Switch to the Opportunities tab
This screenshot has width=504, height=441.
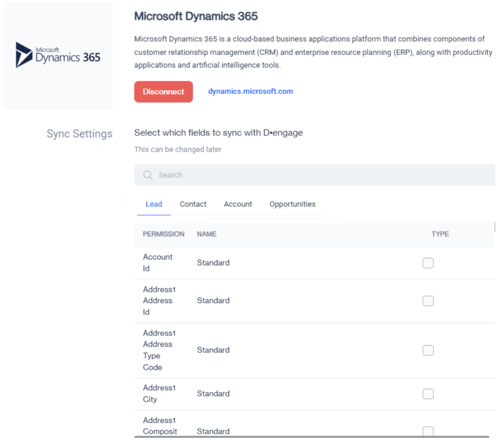tap(292, 204)
